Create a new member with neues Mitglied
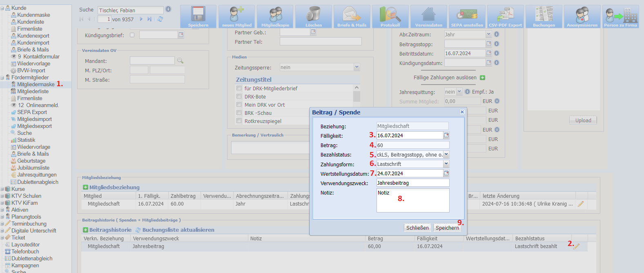 click(x=236, y=17)
